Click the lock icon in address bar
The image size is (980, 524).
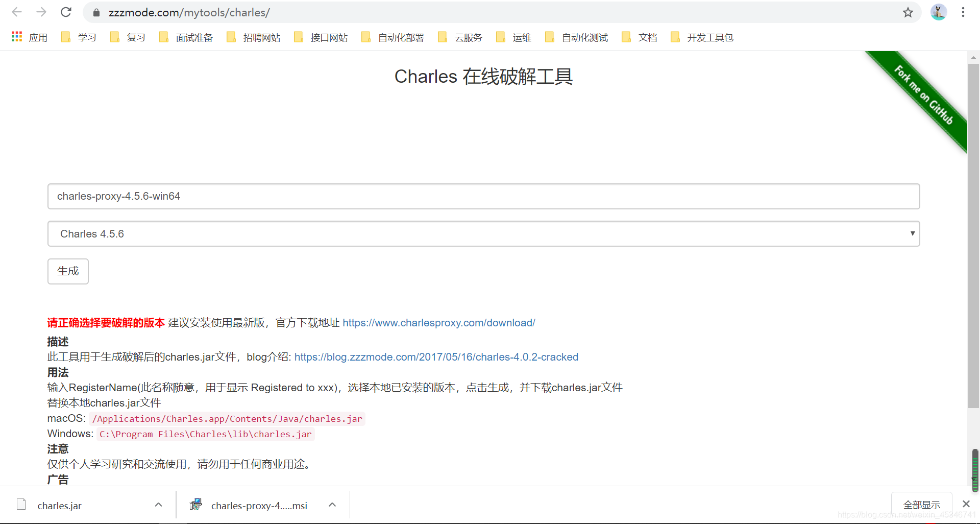coord(96,13)
